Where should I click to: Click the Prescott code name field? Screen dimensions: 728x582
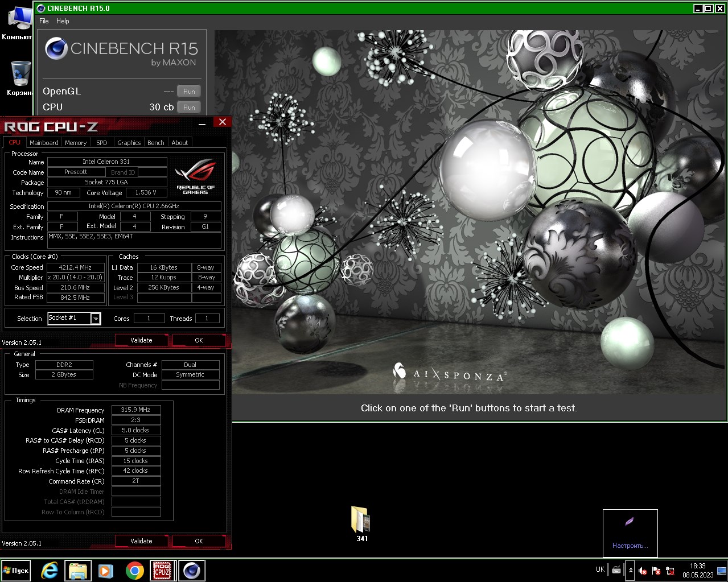[76, 172]
